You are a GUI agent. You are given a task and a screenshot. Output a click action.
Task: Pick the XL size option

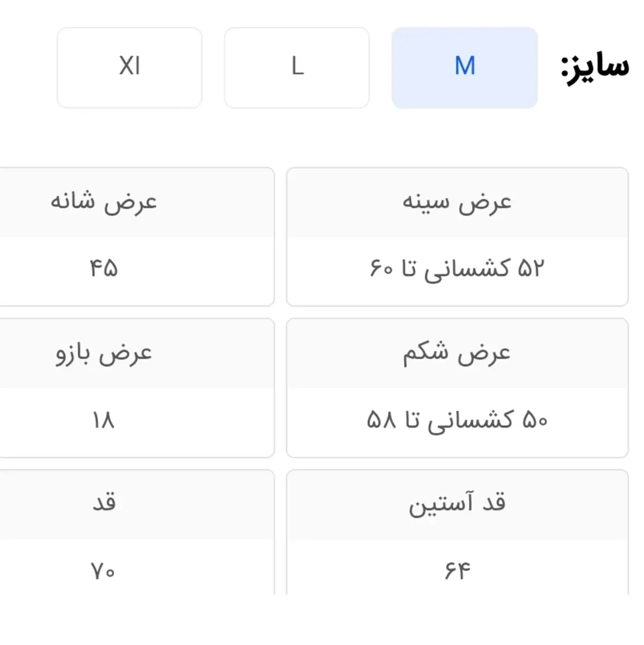(x=129, y=67)
